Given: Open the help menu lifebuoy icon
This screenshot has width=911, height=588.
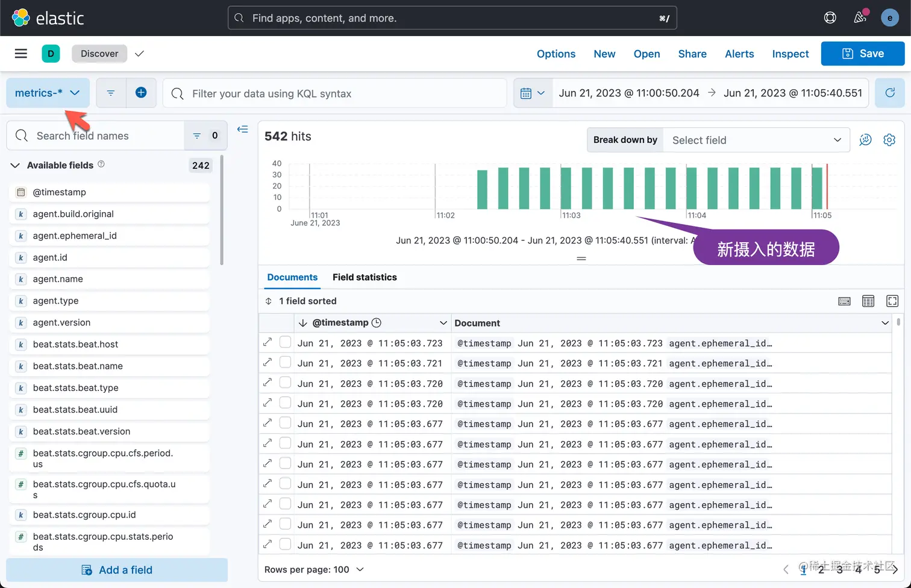Looking at the screenshot, I should [x=830, y=18].
